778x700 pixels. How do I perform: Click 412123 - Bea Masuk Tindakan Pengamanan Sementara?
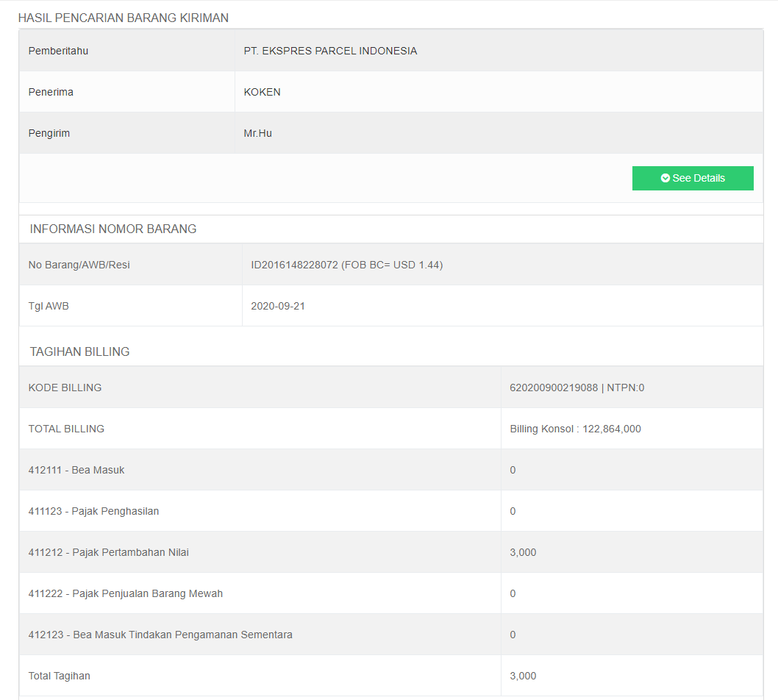pyautogui.click(x=160, y=635)
